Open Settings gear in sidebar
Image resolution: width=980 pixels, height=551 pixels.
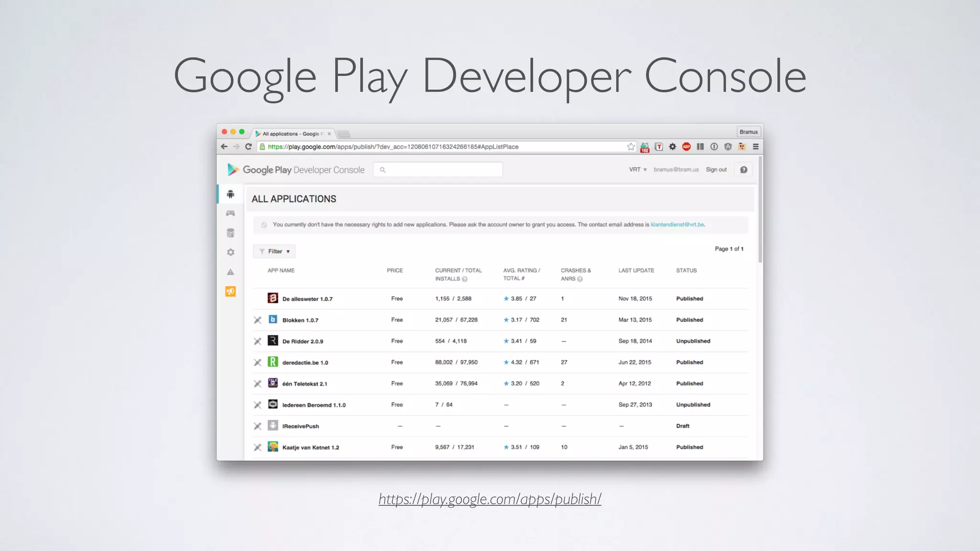tap(231, 252)
